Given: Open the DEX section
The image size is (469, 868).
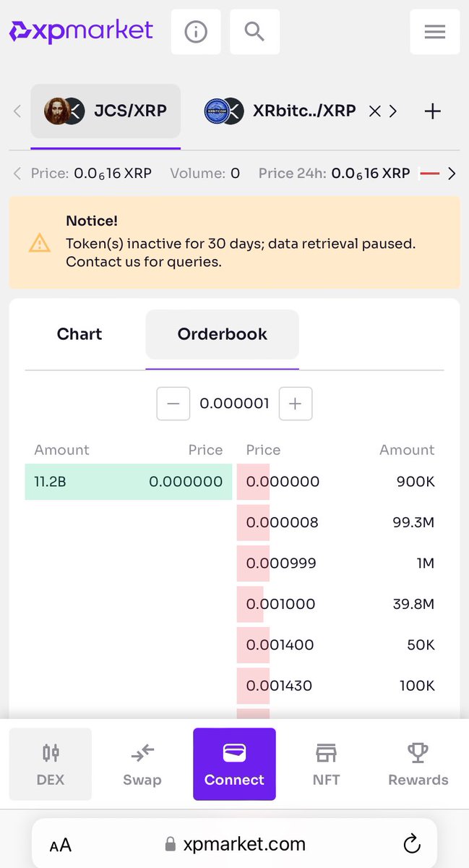Looking at the screenshot, I should pos(51,764).
